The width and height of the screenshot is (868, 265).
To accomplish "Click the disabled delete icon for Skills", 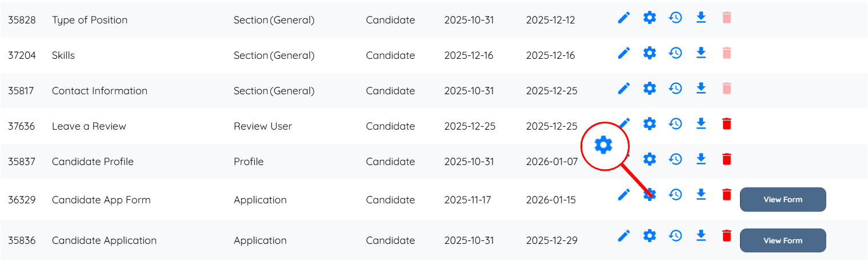I will click(x=726, y=54).
